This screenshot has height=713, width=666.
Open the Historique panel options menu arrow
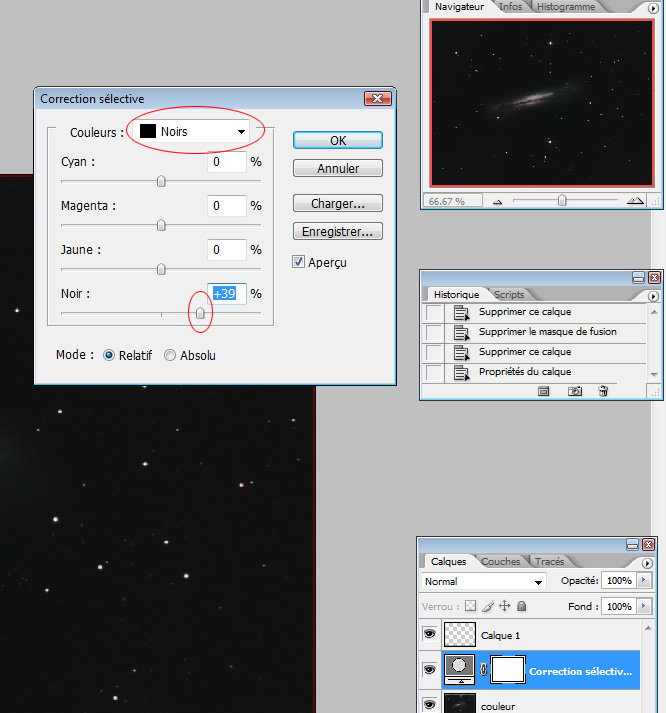pyautogui.click(x=653, y=296)
